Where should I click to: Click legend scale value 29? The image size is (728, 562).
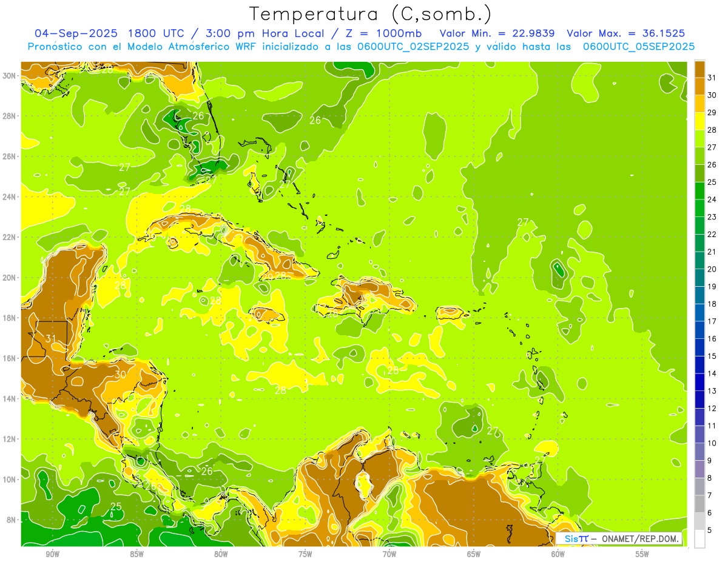click(712, 113)
